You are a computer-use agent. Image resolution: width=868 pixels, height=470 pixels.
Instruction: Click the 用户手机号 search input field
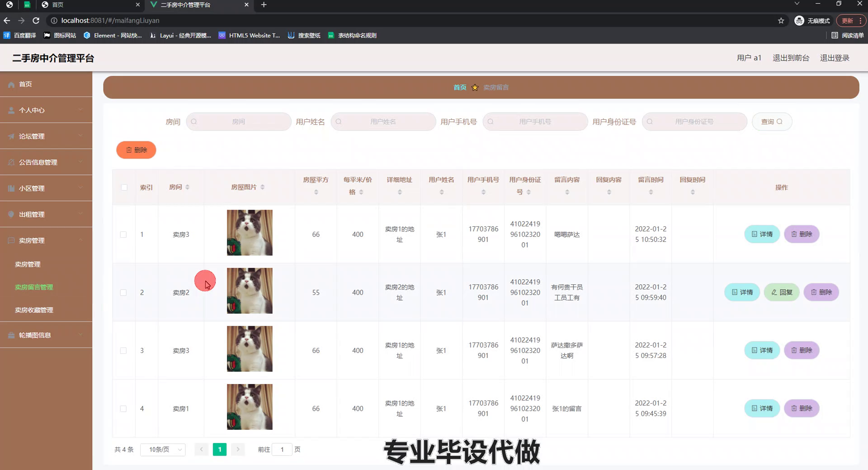coord(535,122)
